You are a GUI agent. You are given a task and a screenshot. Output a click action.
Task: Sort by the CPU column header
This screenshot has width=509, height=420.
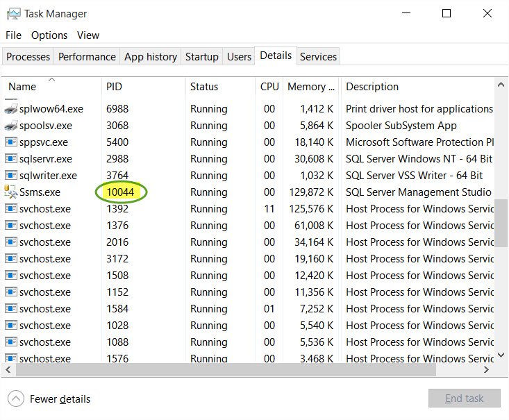[x=269, y=86]
